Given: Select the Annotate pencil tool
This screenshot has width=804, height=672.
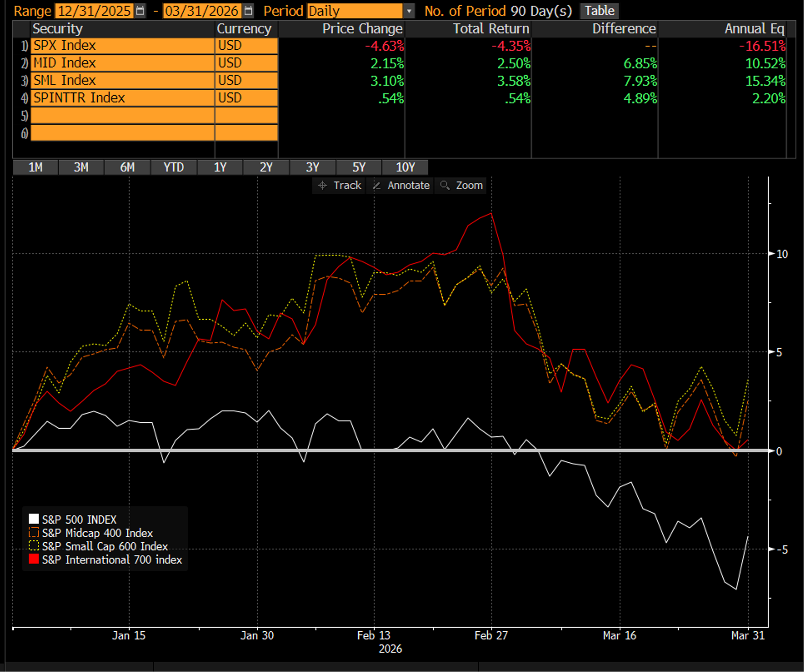Looking at the screenshot, I should (x=401, y=185).
